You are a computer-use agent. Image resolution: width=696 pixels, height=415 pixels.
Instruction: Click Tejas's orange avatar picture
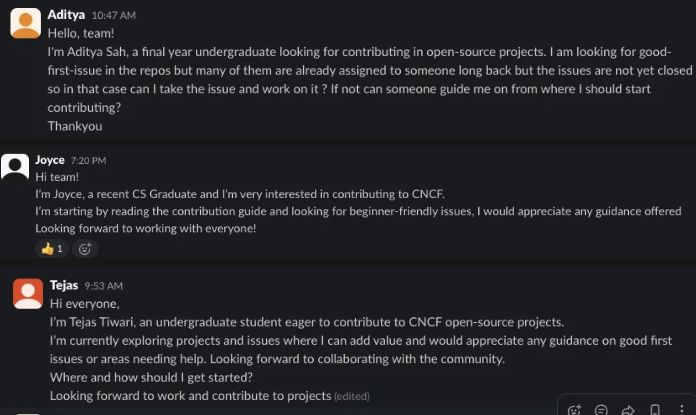coord(27,293)
